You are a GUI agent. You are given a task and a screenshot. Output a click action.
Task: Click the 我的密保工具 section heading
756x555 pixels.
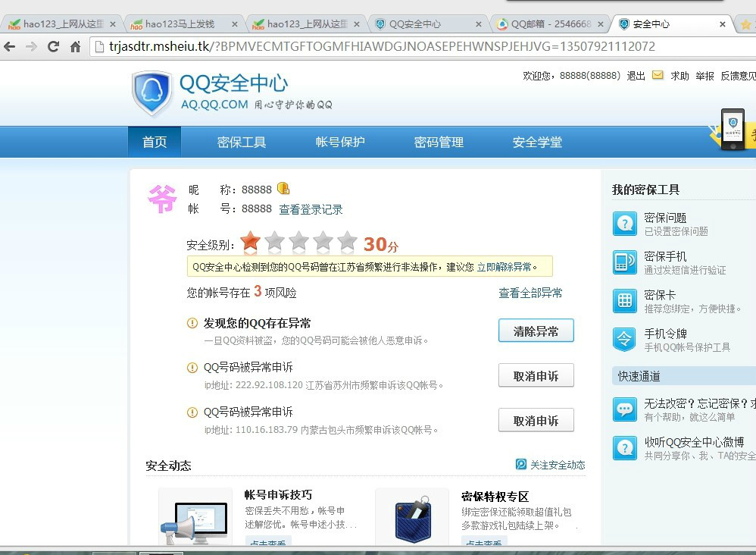tap(645, 190)
